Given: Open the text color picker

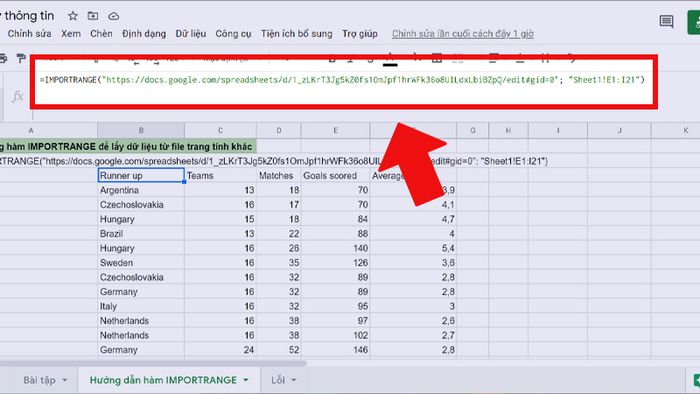Looking at the screenshot, I should pos(390,58).
